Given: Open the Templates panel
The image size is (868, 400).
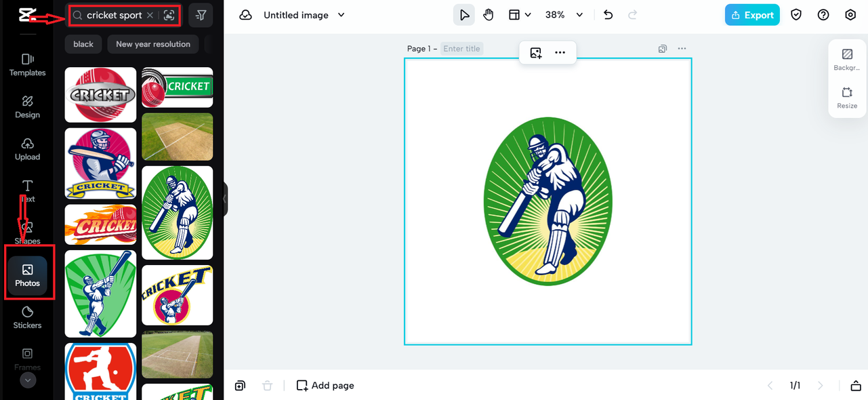Looking at the screenshot, I should click(27, 65).
